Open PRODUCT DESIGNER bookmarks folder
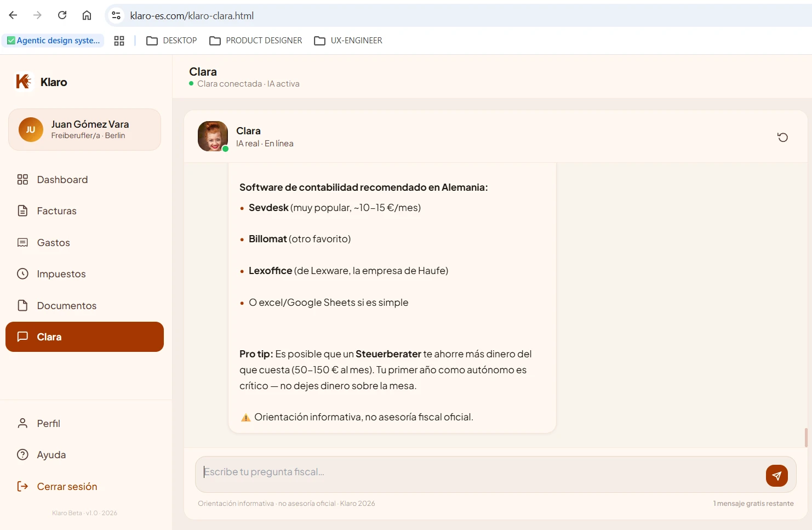 click(256, 41)
